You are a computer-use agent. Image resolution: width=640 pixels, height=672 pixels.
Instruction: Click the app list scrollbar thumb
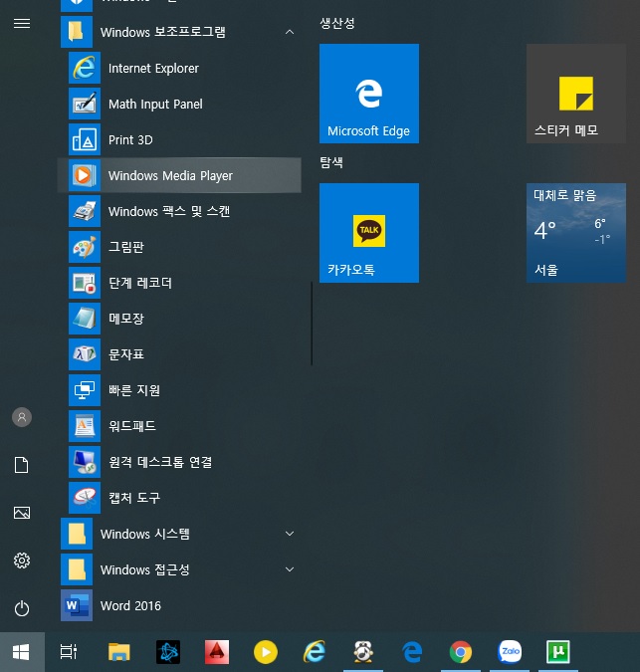(x=312, y=324)
